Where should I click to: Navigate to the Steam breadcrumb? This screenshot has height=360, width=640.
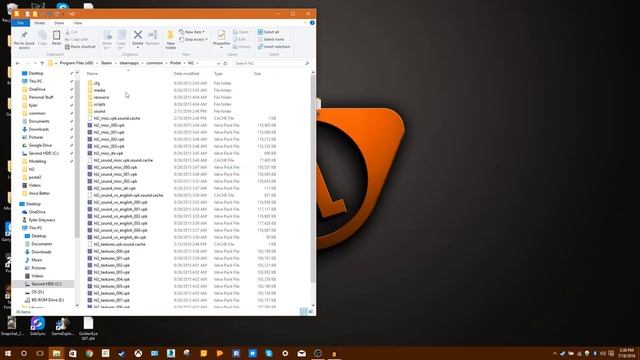coord(106,63)
